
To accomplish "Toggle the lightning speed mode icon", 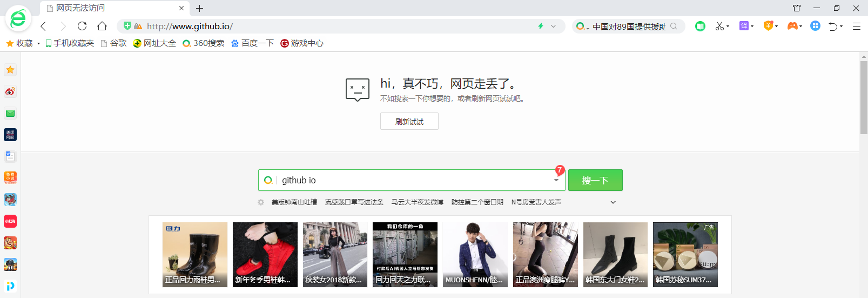I will [541, 26].
